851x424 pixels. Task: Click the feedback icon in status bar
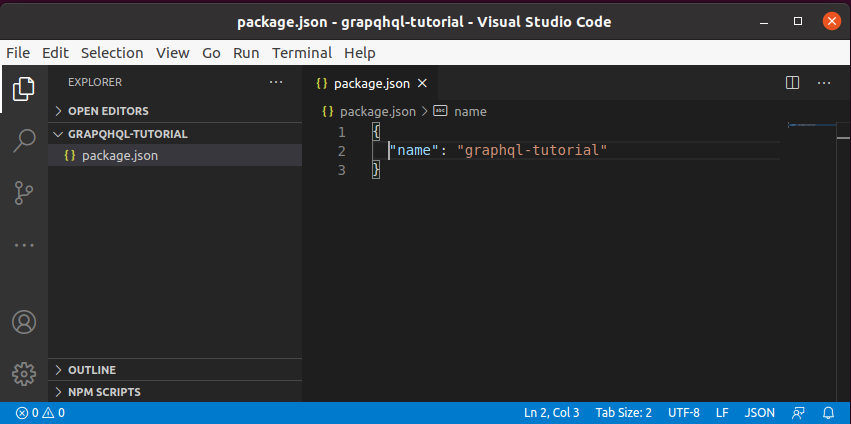click(798, 413)
